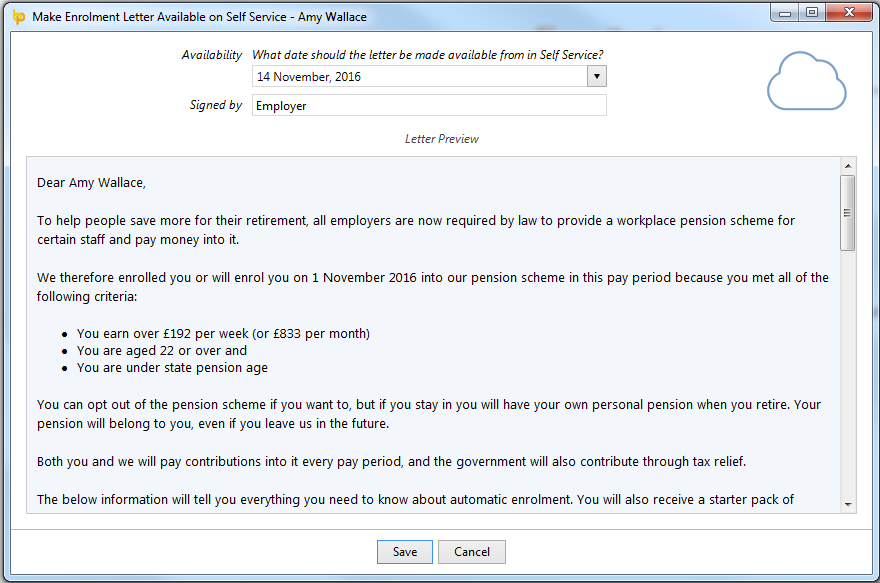
Task: Click the 'Dear Amy Wallace' greeting line
Action: (x=91, y=183)
